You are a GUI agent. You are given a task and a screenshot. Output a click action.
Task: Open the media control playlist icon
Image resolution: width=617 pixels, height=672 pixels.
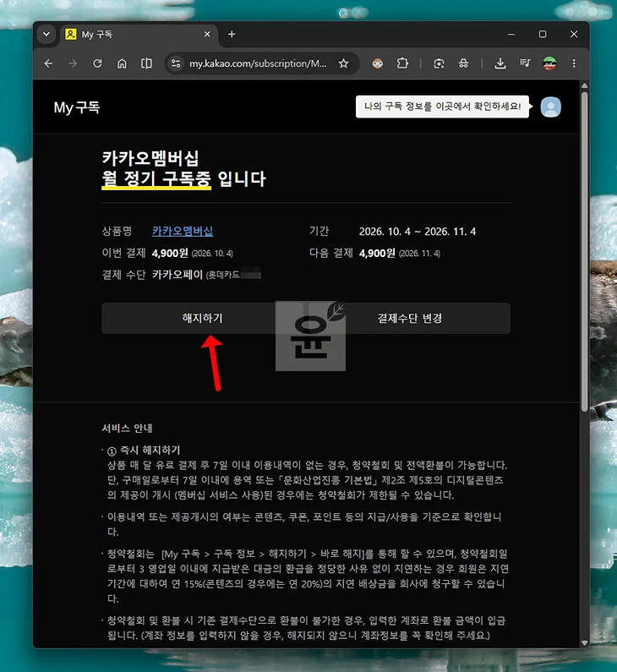point(525,64)
